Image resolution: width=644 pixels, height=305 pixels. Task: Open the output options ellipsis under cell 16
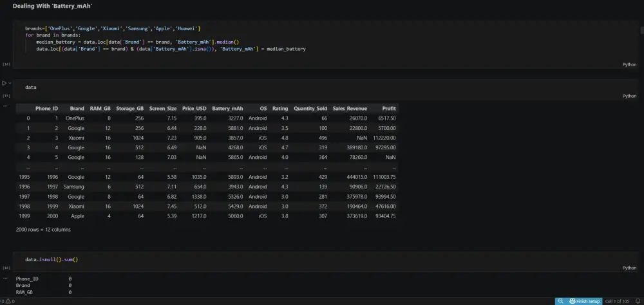[6, 278]
